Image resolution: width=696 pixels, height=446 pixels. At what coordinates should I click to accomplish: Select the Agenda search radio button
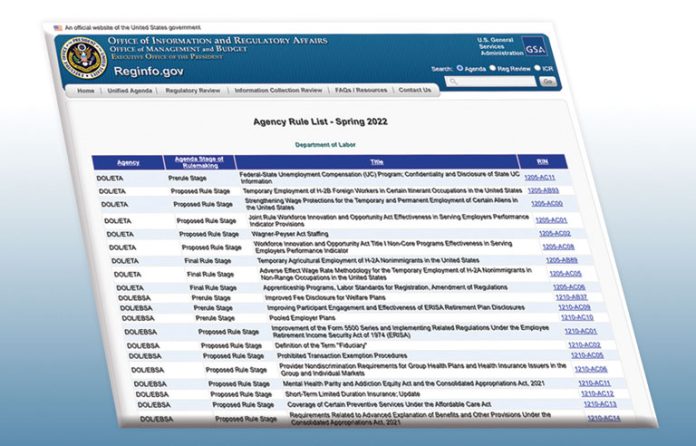tap(460, 68)
